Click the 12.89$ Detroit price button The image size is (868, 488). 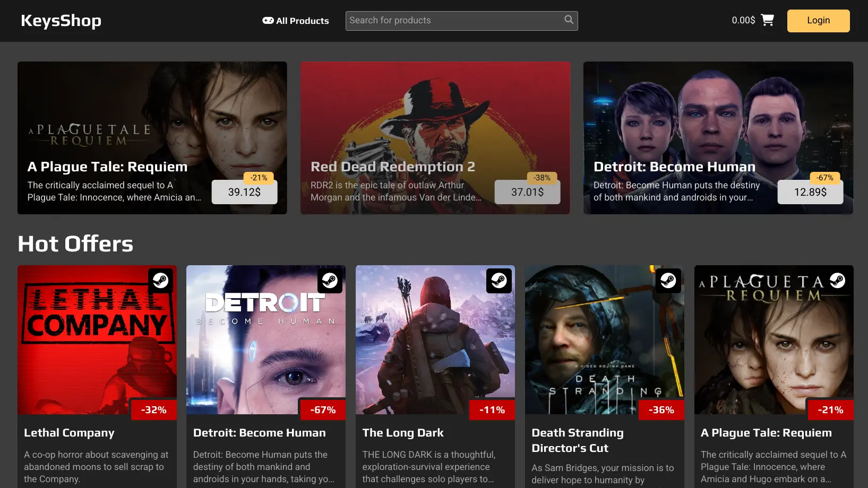click(810, 192)
